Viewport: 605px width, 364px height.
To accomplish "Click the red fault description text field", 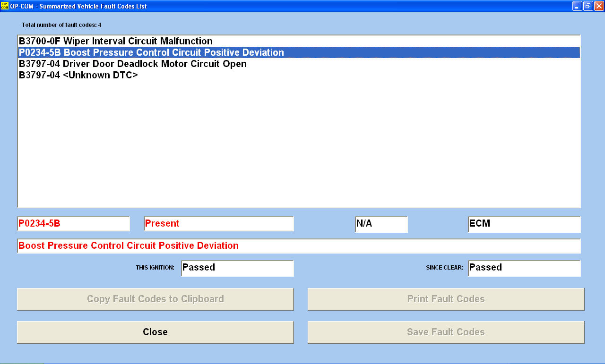I will click(299, 246).
